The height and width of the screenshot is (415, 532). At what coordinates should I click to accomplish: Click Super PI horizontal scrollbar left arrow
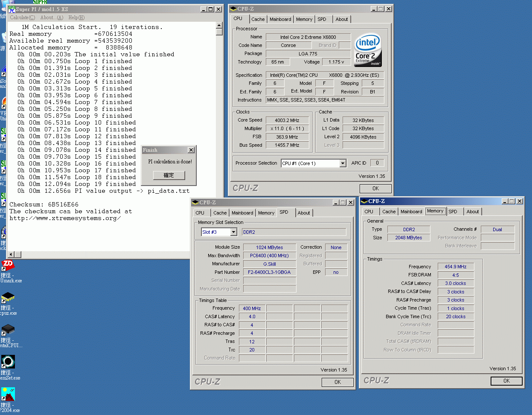[12, 255]
